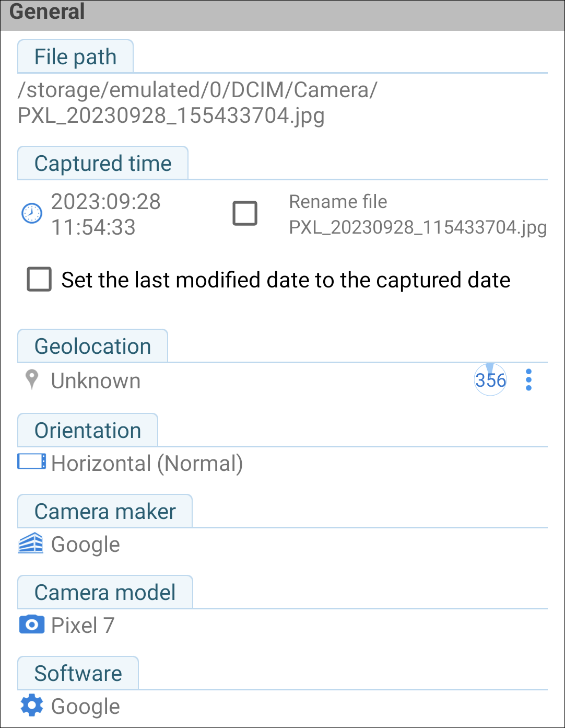
Task: Select the File path section label
Action: pos(75,57)
